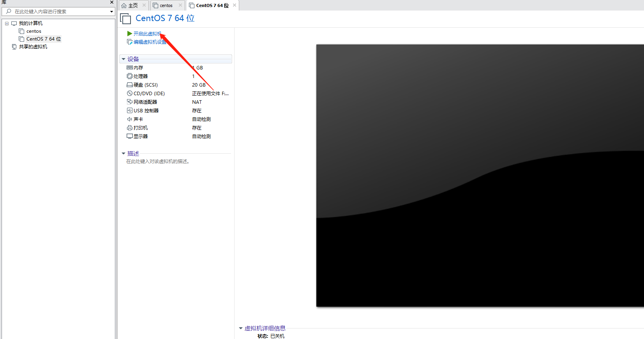
Task: Click the home icon on 主页 tab
Action: coord(124,5)
